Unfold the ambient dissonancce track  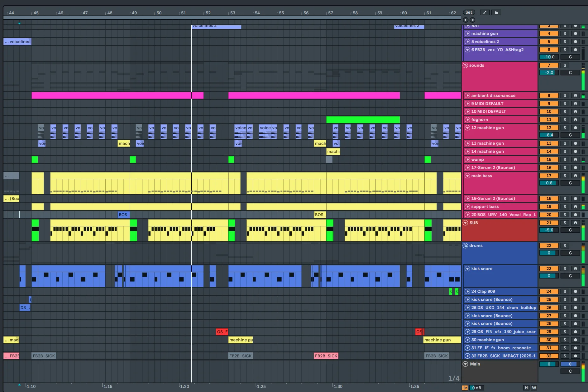[x=467, y=96]
